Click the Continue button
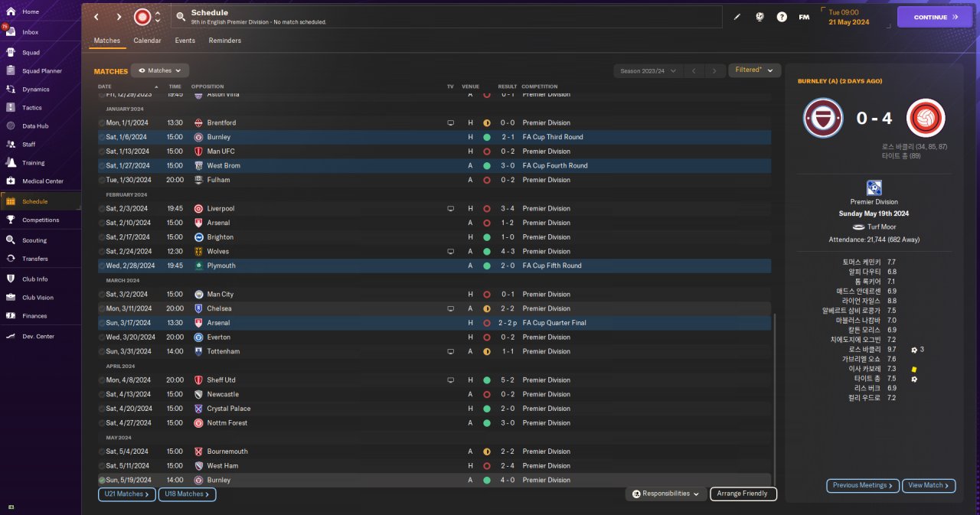 click(x=935, y=17)
